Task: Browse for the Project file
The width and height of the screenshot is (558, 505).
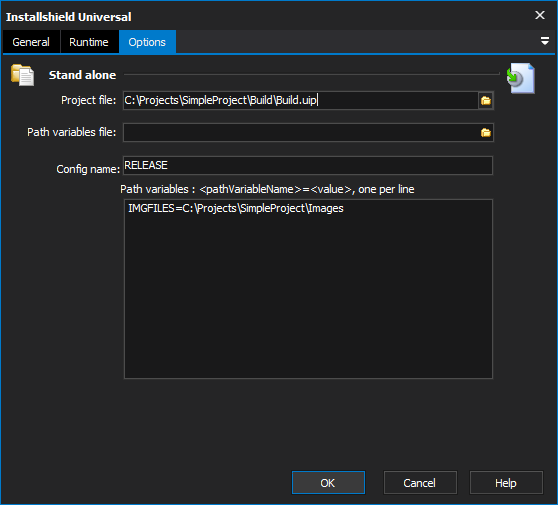Action: (x=486, y=101)
